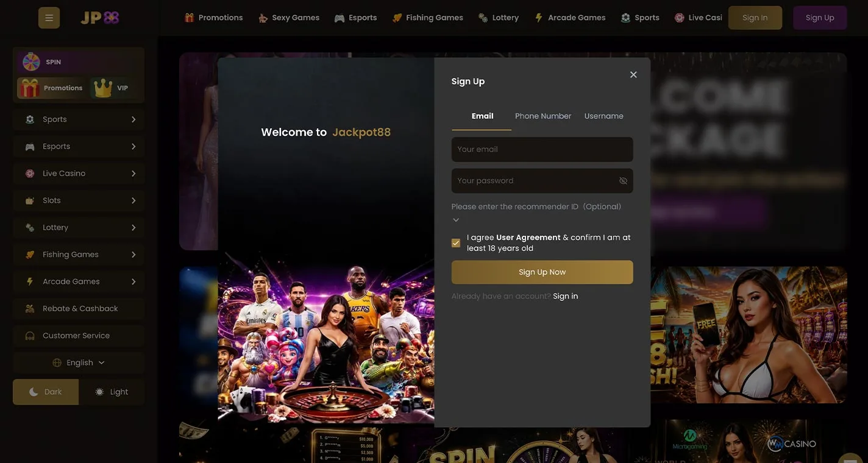Open the VIP crown icon
Viewport: 868px width, 463px height.
coord(103,88)
